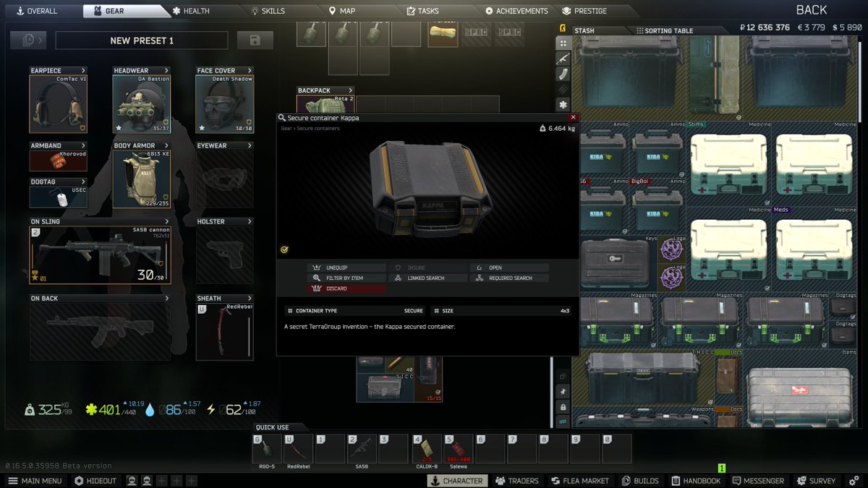The width and height of the screenshot is (868, 488).
Task: Open the Achievements tab
Action: (x=517, y=11)
